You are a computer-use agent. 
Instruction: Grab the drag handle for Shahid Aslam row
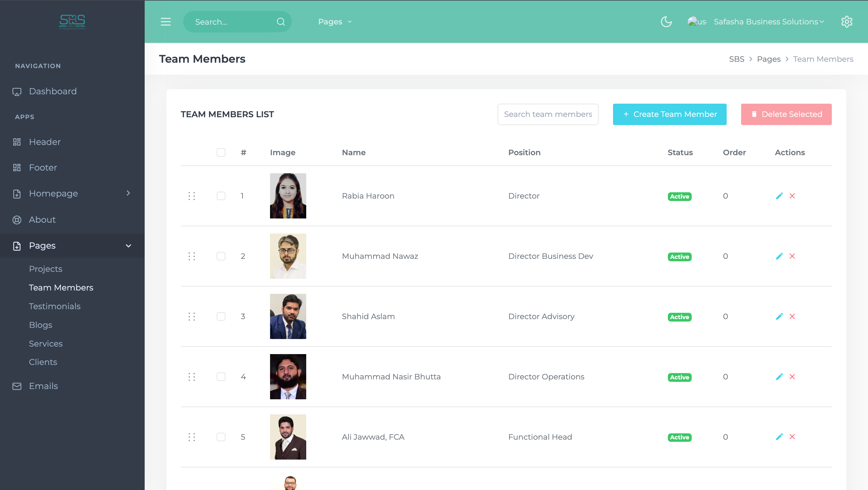(x=192, y=317)
